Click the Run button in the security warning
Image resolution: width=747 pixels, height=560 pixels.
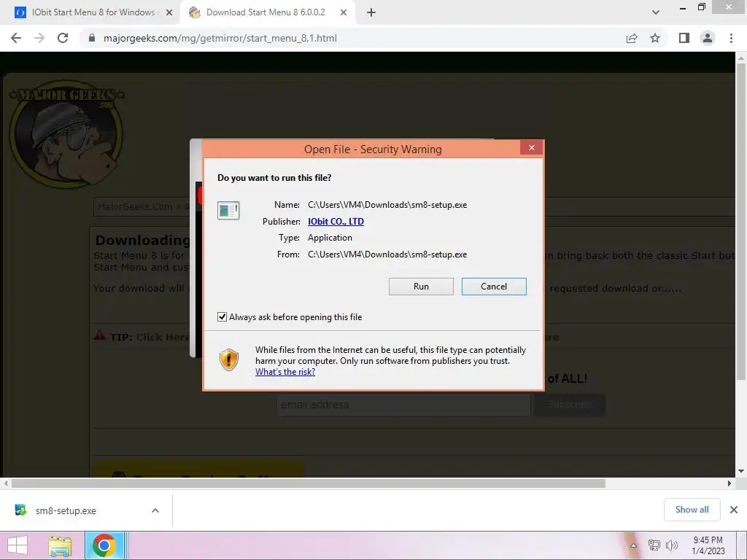coord(421,286)
